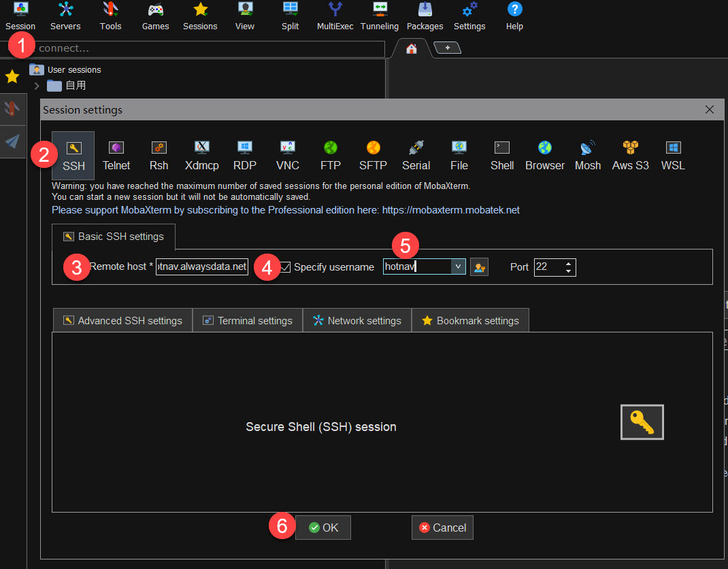Select the Serial session type icon

click(x=416, y=155)
